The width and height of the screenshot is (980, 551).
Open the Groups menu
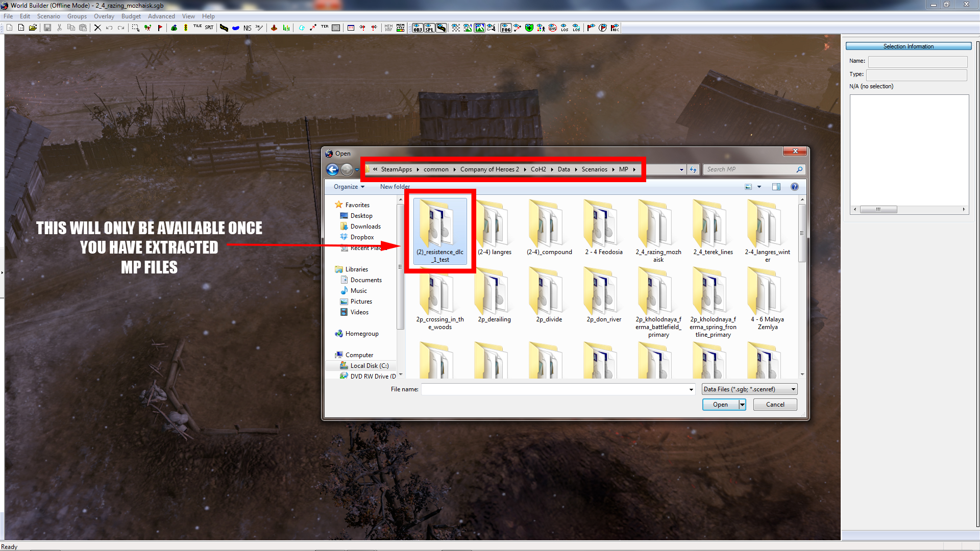[x=77, y=16]
